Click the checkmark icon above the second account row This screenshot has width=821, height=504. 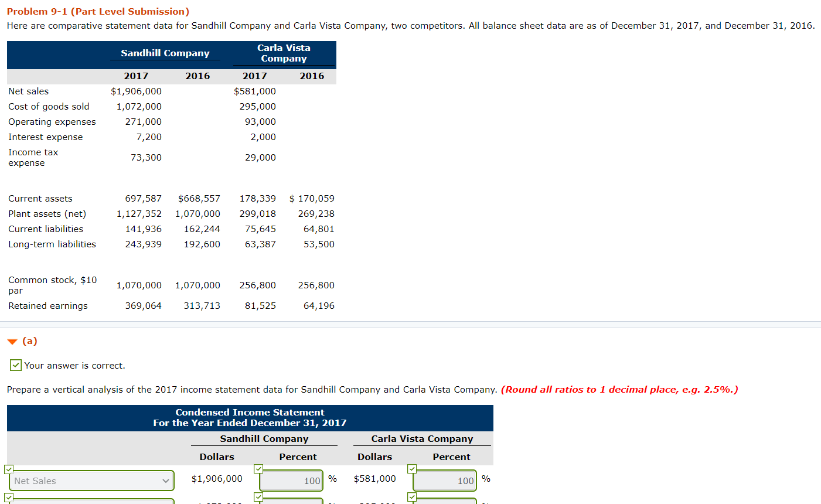(x=9, y=498)
